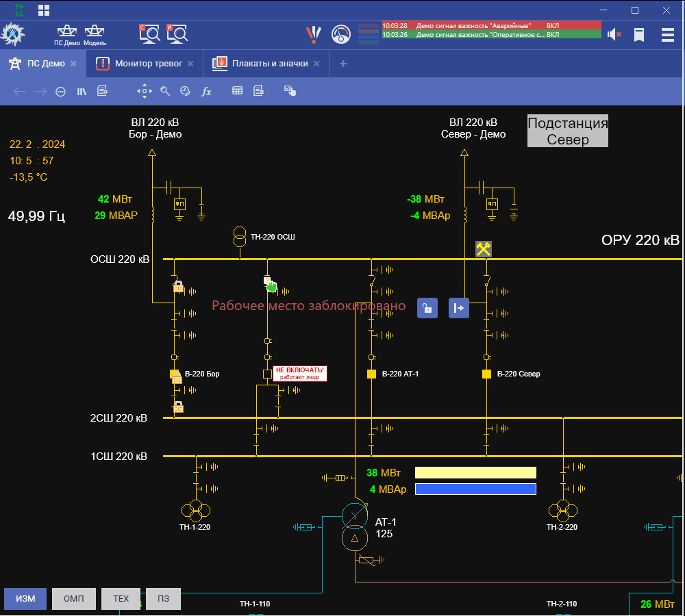Click the gauge dashboard icon

(x=340, y=34)
